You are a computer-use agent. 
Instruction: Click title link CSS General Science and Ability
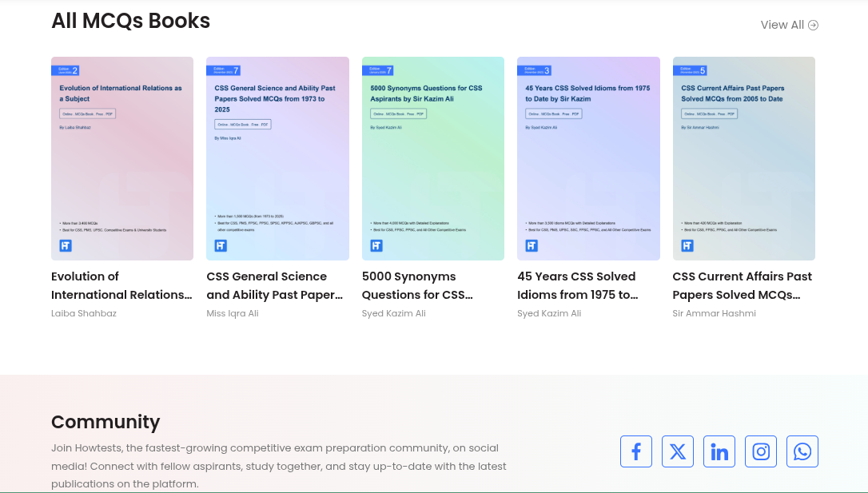[x=275, y=285]
